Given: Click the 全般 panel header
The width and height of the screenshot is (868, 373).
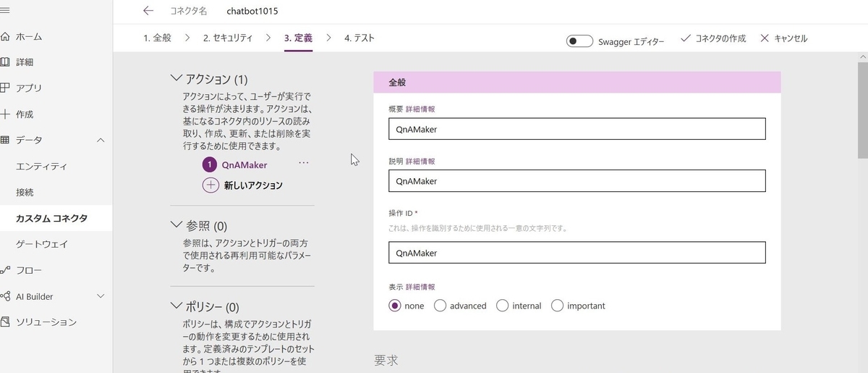Looking at the screenshot, I should click(x=577, y=83).
